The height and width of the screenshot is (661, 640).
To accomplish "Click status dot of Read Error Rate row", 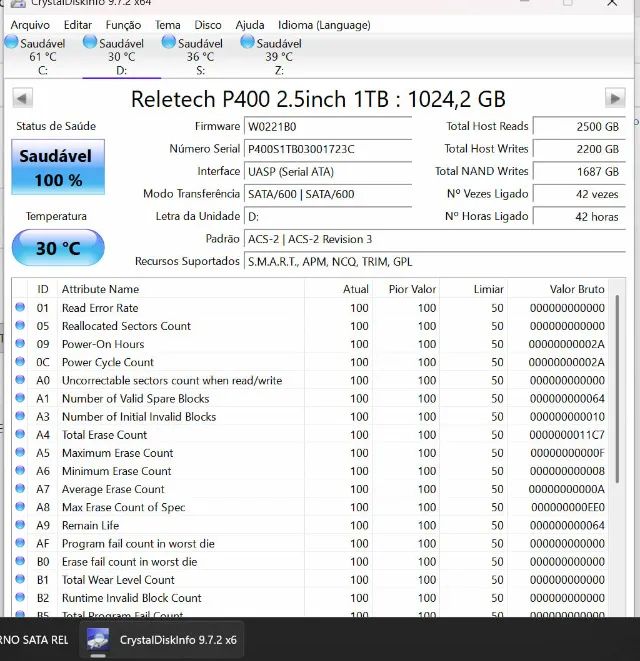I will (20, 307).
